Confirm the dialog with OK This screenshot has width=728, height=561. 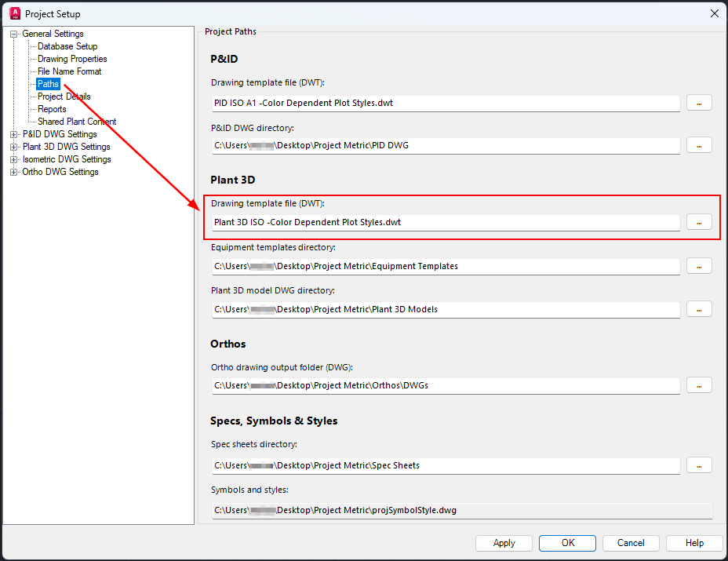tap(567, 543)
